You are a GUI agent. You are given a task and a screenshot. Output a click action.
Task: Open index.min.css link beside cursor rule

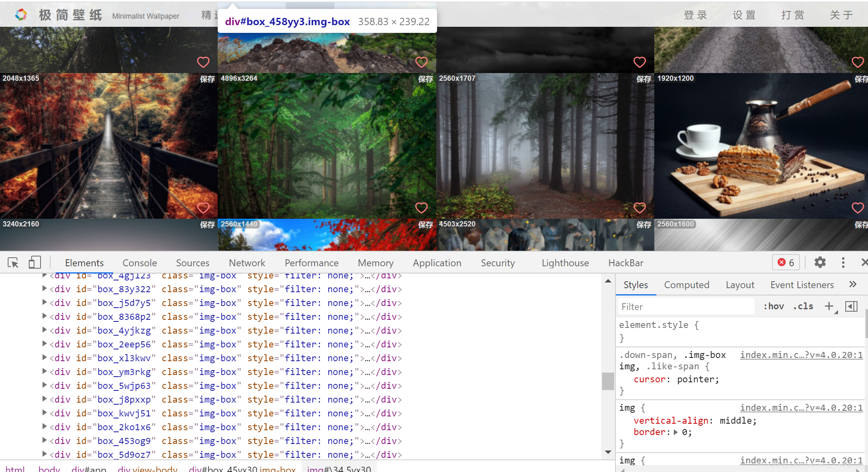801,355
